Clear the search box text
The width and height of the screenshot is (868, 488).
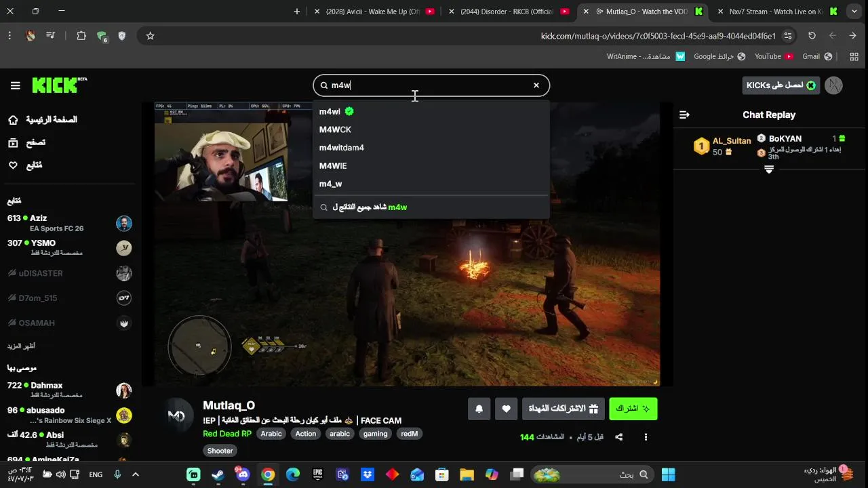tap(536, 85)
